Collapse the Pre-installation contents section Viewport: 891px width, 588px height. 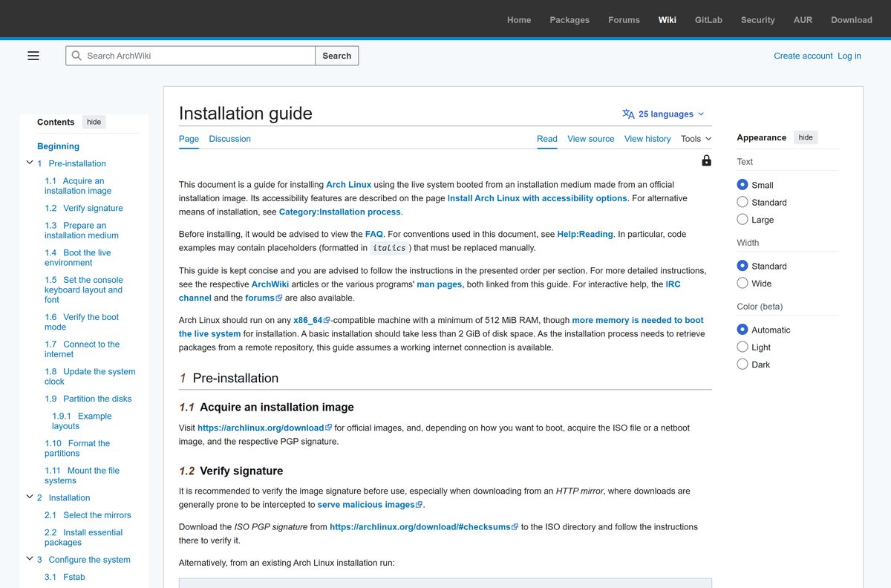(29, 163)
